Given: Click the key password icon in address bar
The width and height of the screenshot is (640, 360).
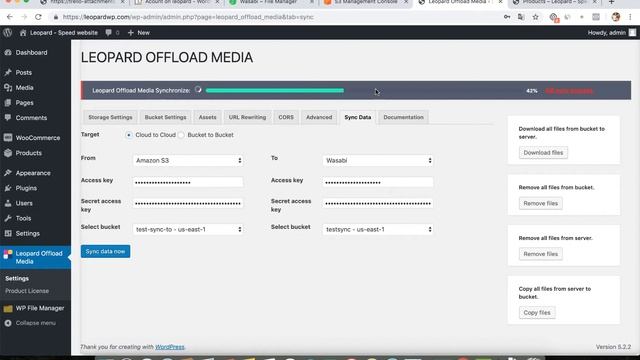Looking at the screenshot, I should 507,17.
